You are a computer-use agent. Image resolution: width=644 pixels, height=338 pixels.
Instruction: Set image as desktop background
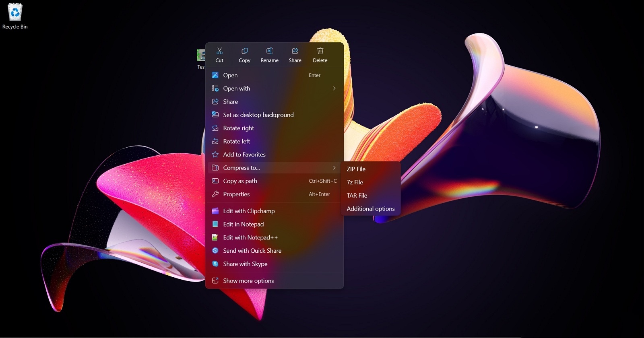[258, 115]
